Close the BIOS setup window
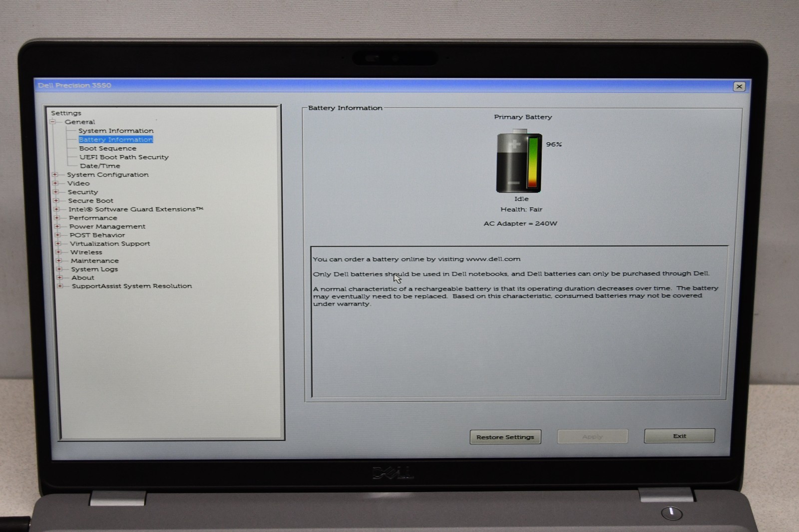This screenshot has height=532, width=799. [x=739, y=86]
